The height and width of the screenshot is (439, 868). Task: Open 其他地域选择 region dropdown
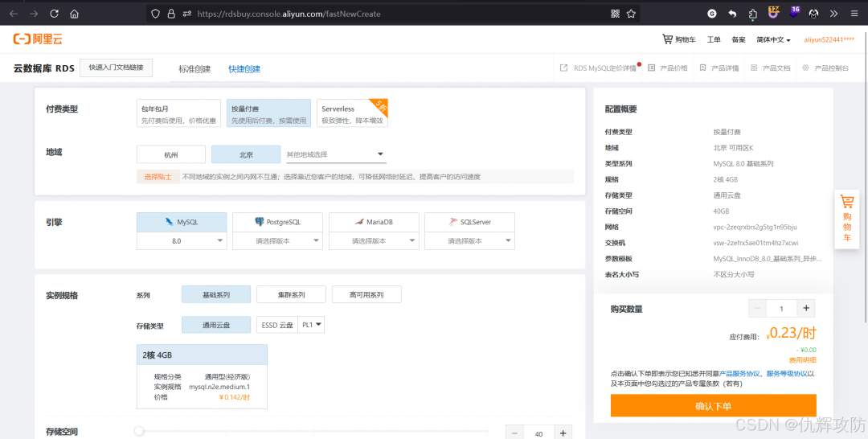tap(336, 154)
